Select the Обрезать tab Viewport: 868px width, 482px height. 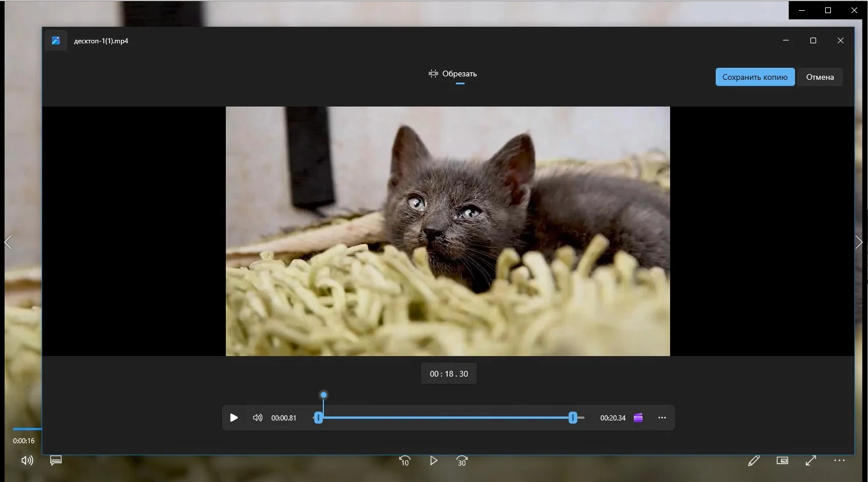[453, 74]
